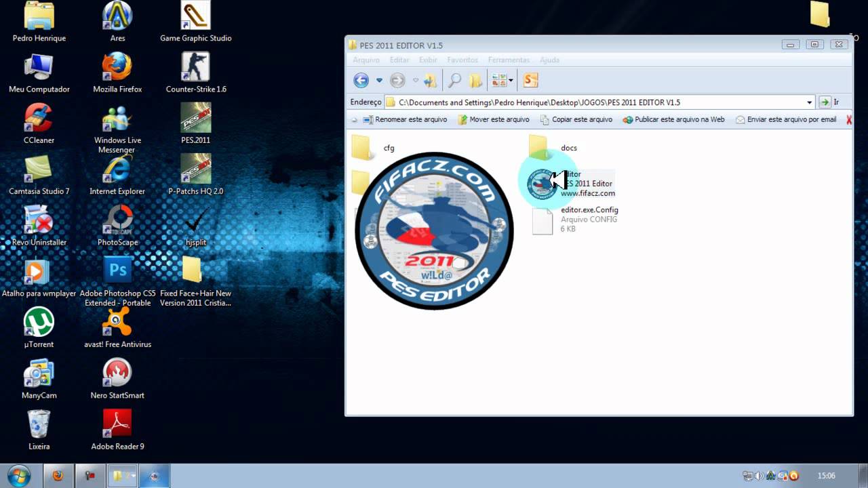The image size is (868, 488).
Task: Click Publicar este arquivo na Web
Action: 673,119
